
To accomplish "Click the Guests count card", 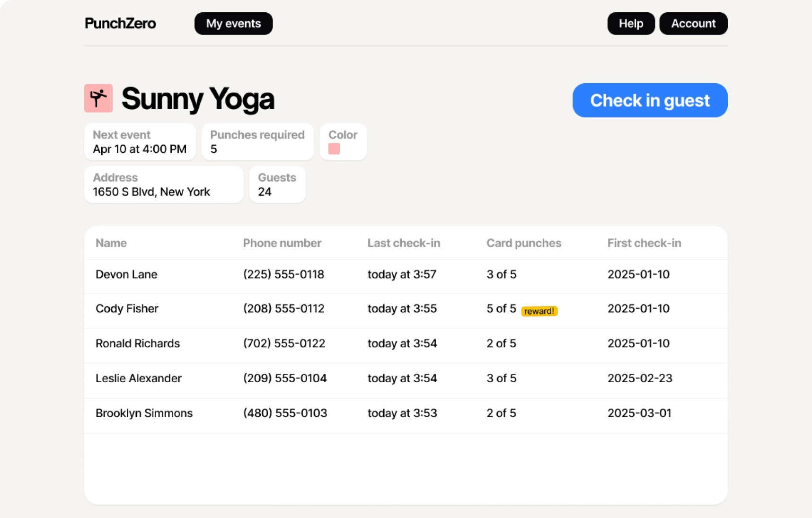I will coord(277,184).
